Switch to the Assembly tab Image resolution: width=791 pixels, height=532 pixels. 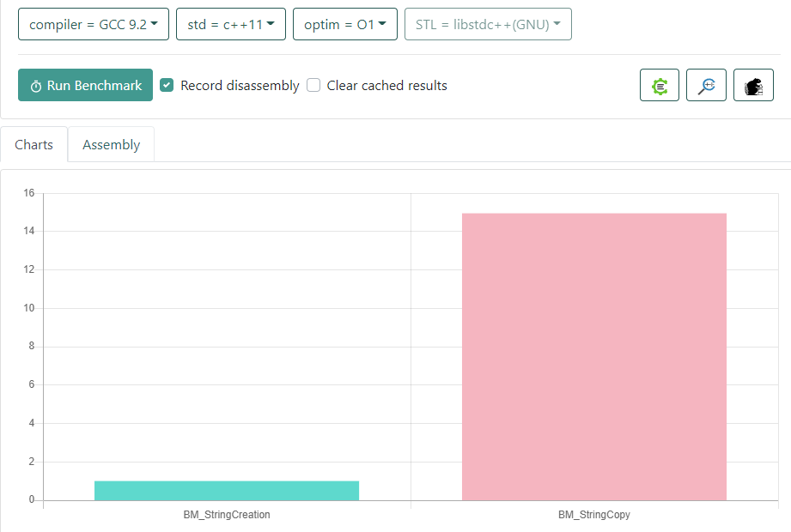pos(111,145)
